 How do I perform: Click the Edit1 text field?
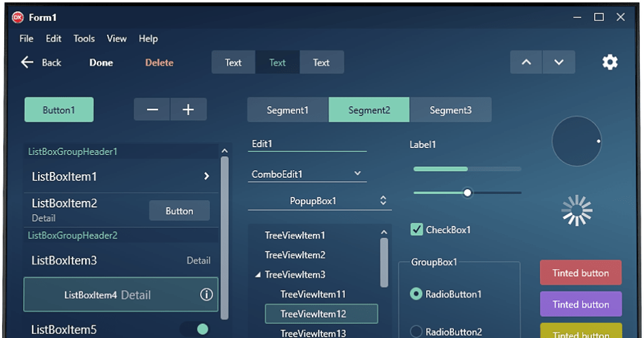[x=307, y=144]
